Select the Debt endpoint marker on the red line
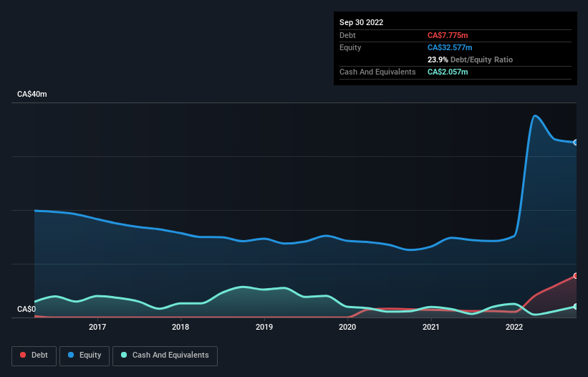The height and width of the screenshot is (377, 588). click(576, 276)
